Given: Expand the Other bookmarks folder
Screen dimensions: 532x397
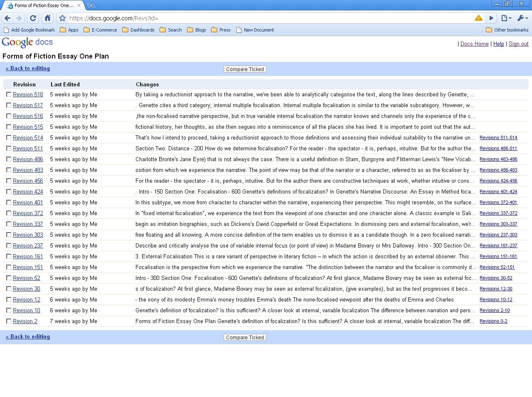Looking at the screenshot, I should coord(507,29).
